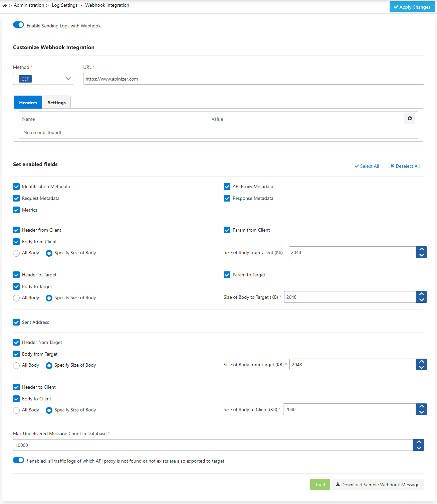Click the green Try It button

pyautogui.click(x=320, y=485)
